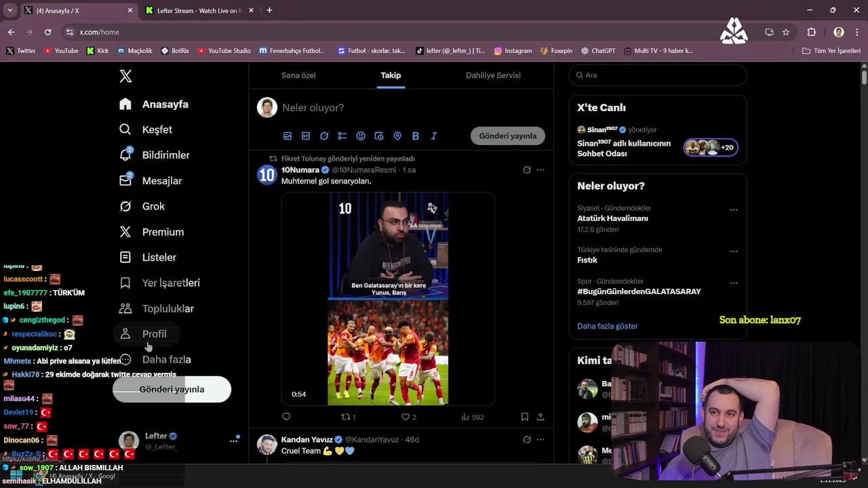Open more options on 10Numara post
868x488 pixels.
(x=540, y=170)
